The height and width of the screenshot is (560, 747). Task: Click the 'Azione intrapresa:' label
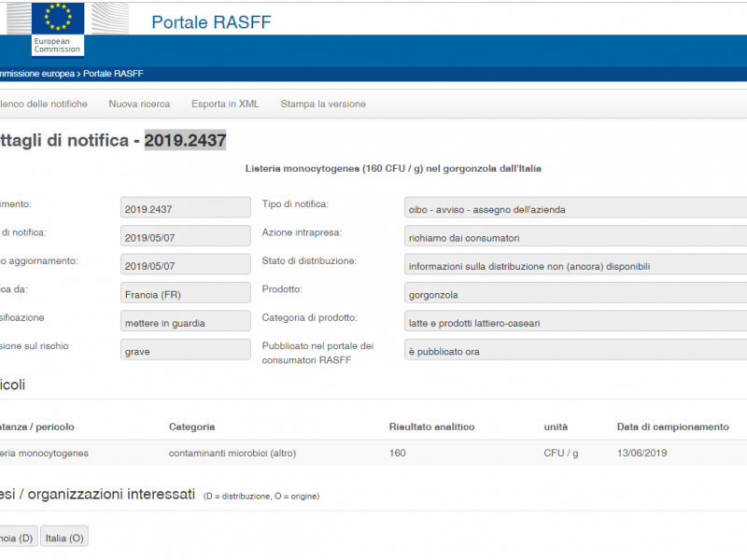(x=302, y=232)
